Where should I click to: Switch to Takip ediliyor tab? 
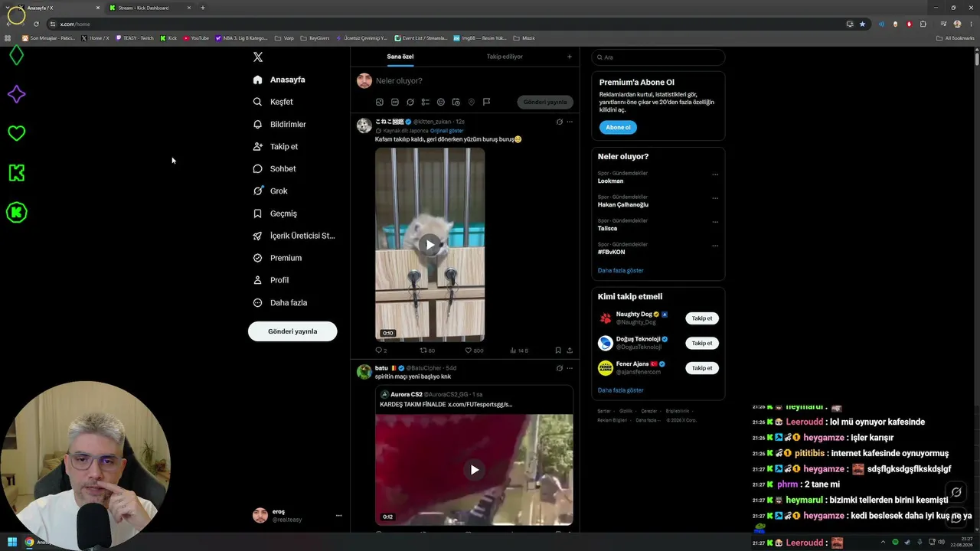point(505,57)
